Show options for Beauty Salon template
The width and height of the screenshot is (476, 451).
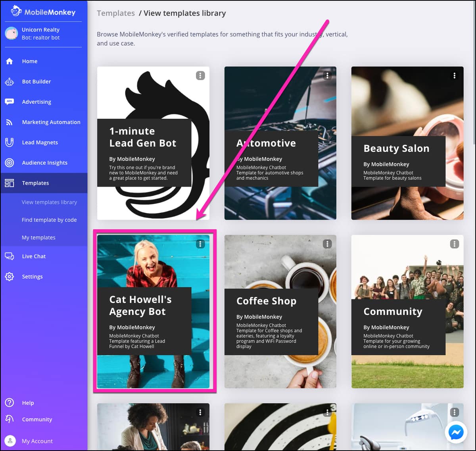click(x=454, y=75)
